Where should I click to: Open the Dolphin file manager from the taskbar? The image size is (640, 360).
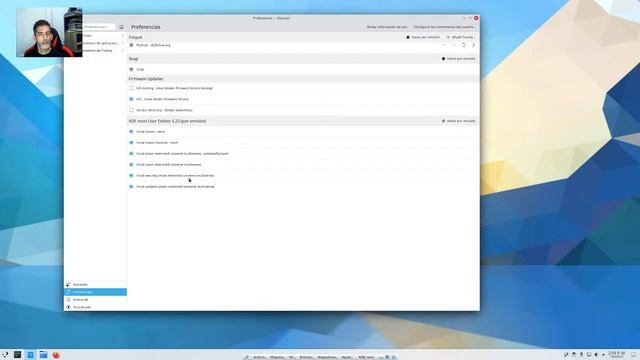coord(43,355)
